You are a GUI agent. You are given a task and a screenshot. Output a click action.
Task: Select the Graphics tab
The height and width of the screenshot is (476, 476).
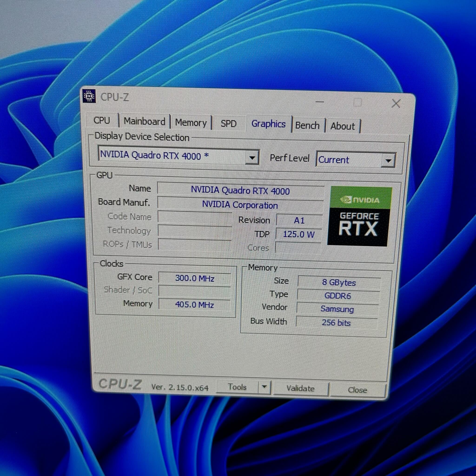pos(268,124)
